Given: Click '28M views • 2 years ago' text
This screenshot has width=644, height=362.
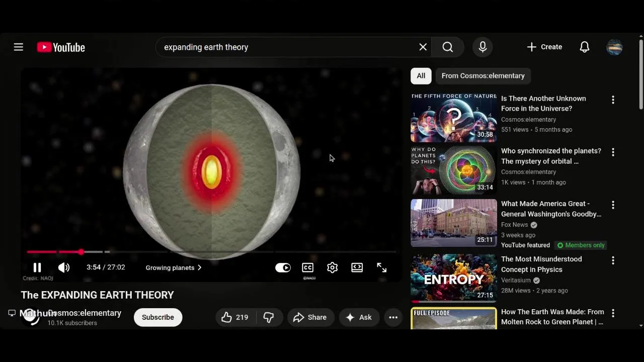Looking at the screenshot, I should pos(534,291).
